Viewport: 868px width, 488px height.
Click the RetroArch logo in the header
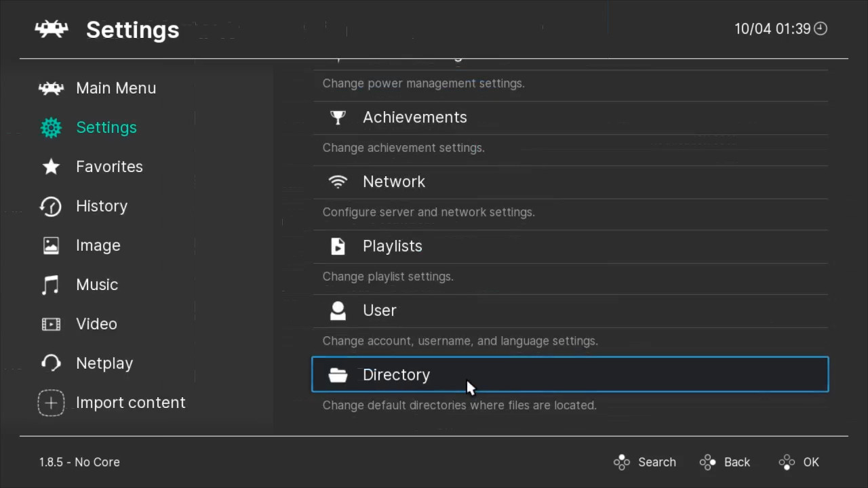pos(52,29)
